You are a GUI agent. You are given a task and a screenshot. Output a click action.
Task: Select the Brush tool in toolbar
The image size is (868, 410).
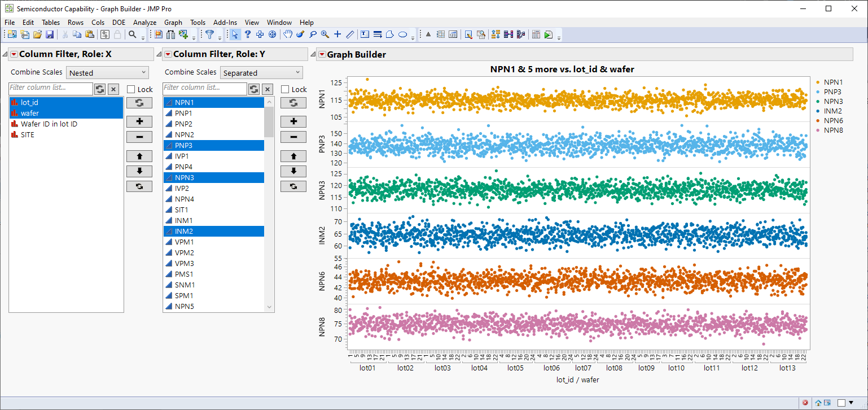pyautogui.click(x=300, y=34)
